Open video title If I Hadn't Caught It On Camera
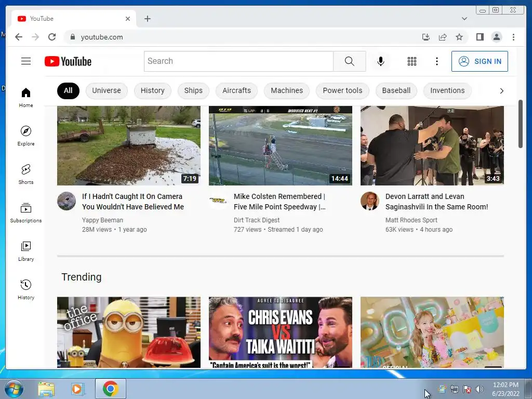This screenshot has height=399, width=532. [x=133, y=202]
